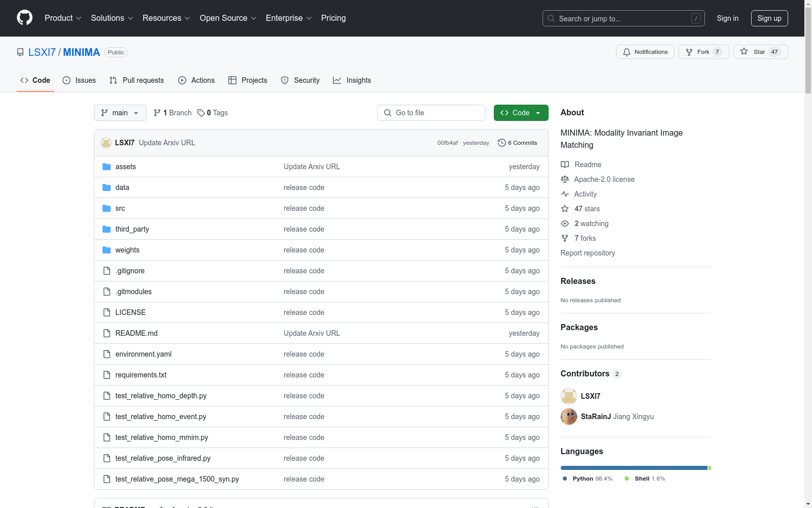
Task: Switch to the Issues tab
Action: [x=79, y=80]
